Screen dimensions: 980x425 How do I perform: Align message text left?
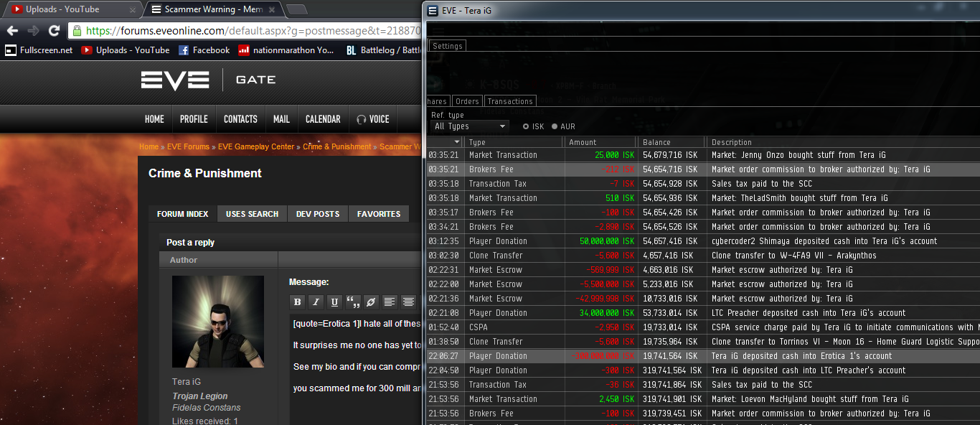[x=390, y=302]
